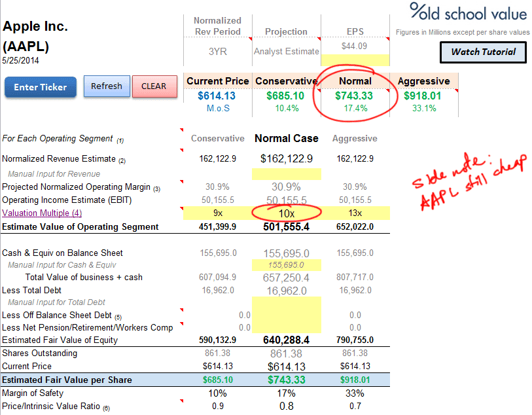Click the Enter Ticker button
The height and width of the screenshot is (415, 532).
41,87
